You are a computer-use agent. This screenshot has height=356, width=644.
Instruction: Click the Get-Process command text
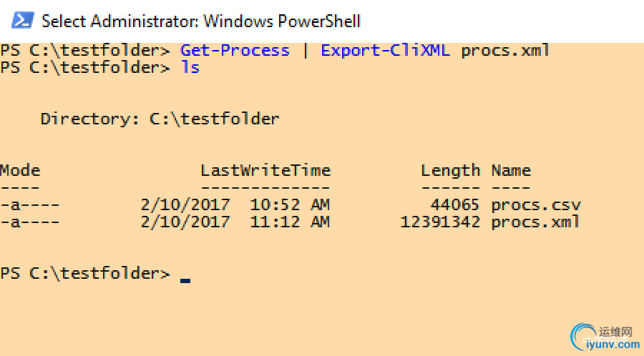[235, 51]
